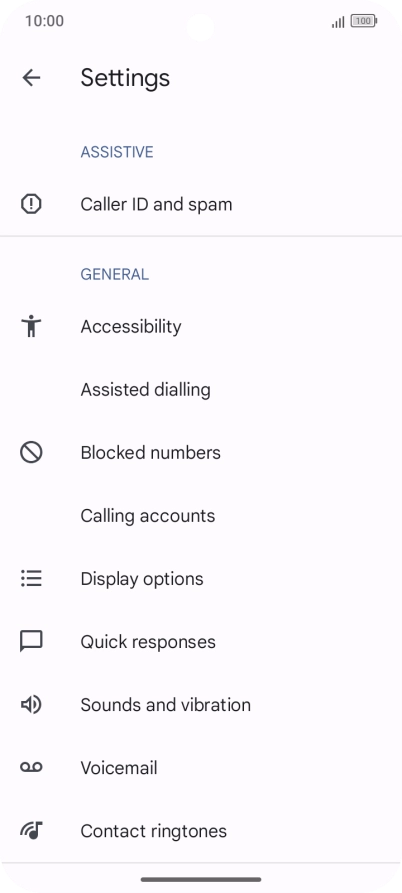The width and height of the screenshot is (402, 893).
Task: Open Calling accounts
Action: click(201, 516)
